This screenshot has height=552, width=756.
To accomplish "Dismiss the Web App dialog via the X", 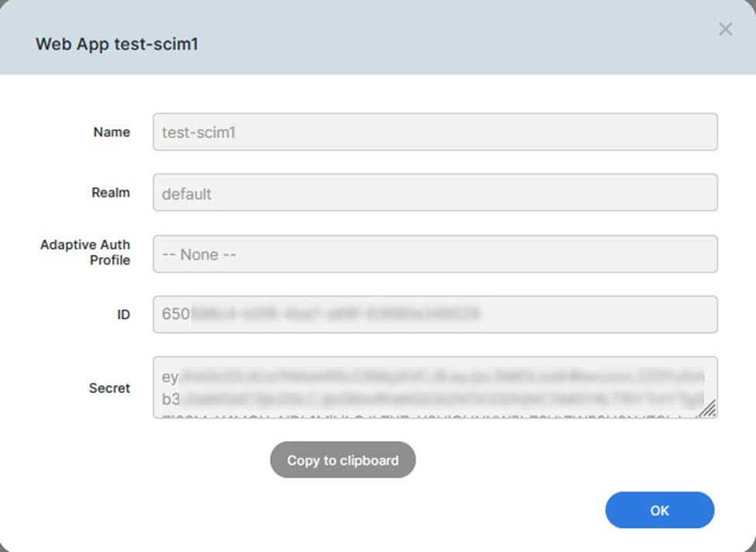I will click(726, 29).
